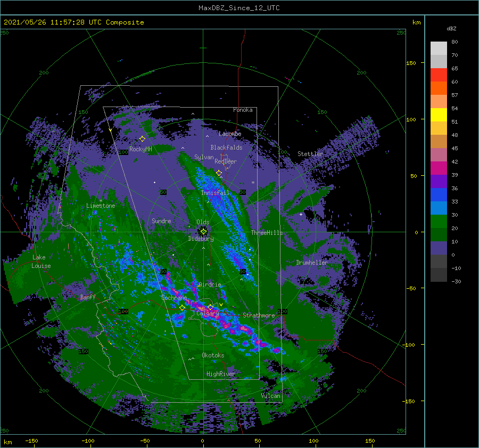Click the -30 value on dBZ legend
This screenshot has height=448, width=479.
[456, 281]
